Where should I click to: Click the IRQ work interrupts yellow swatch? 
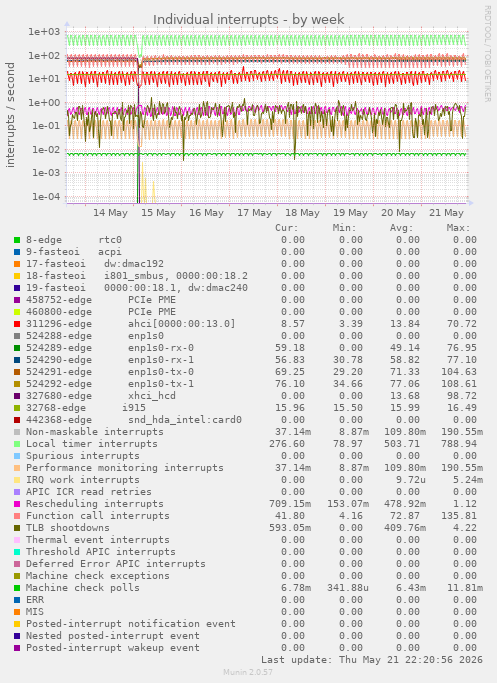[17, 480]
